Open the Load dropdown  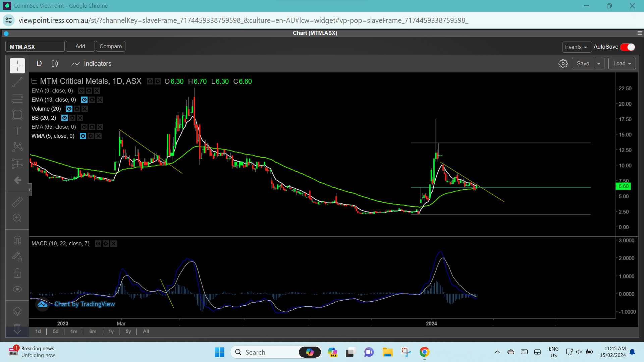(x=622, y=64)
